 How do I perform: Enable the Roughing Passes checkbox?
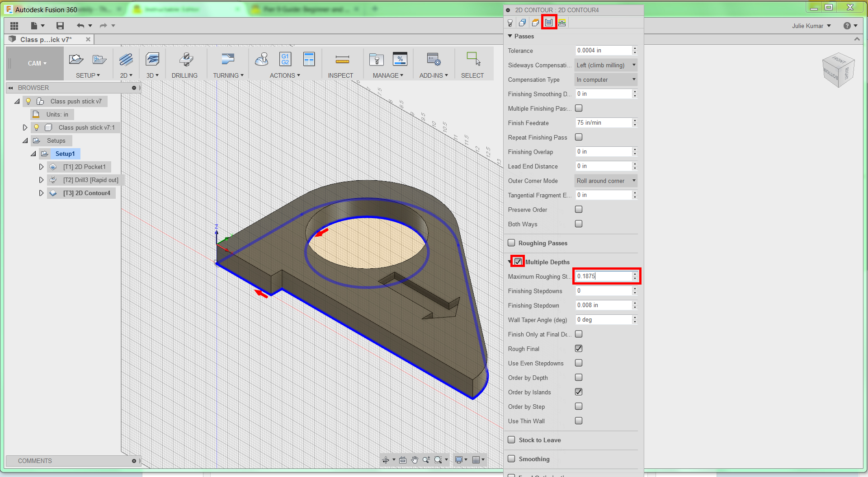(x=511, y=243)
